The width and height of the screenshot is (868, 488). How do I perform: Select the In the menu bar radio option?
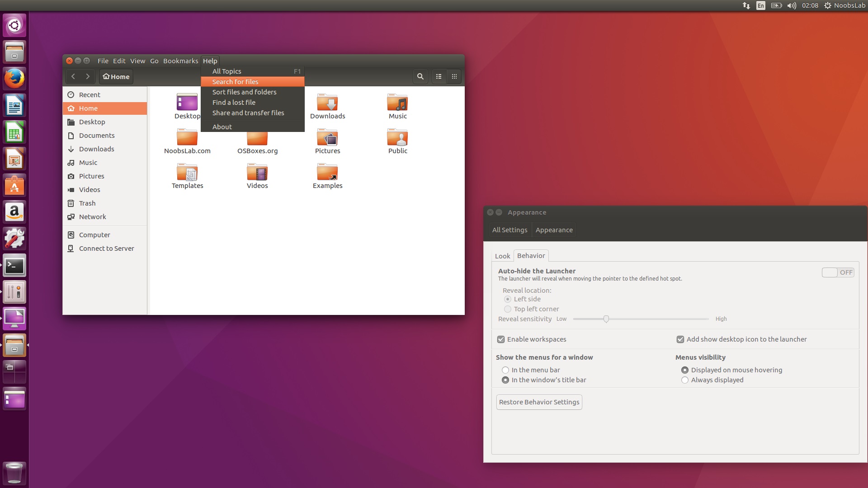point(505,370)
